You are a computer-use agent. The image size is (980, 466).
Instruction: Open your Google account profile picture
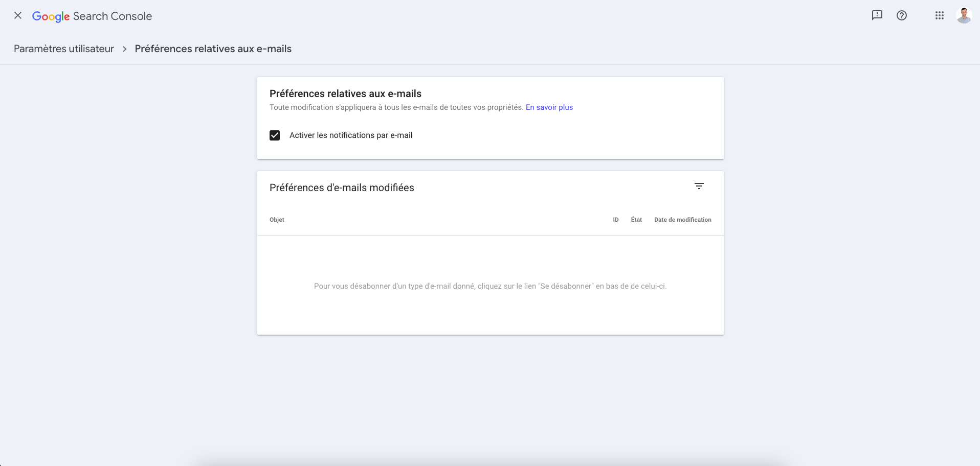tap(964, 15)
